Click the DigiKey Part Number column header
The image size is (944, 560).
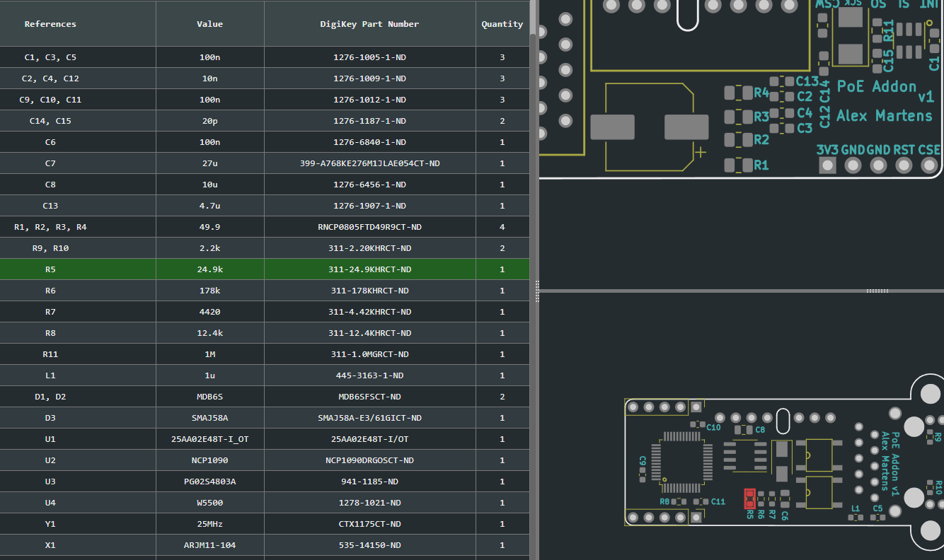point(369,24)
